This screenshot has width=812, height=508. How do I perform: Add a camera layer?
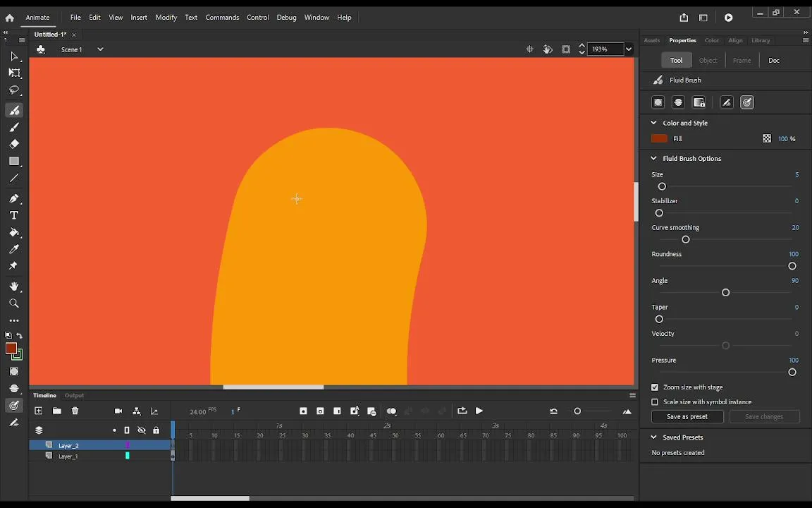coord(118,411)
